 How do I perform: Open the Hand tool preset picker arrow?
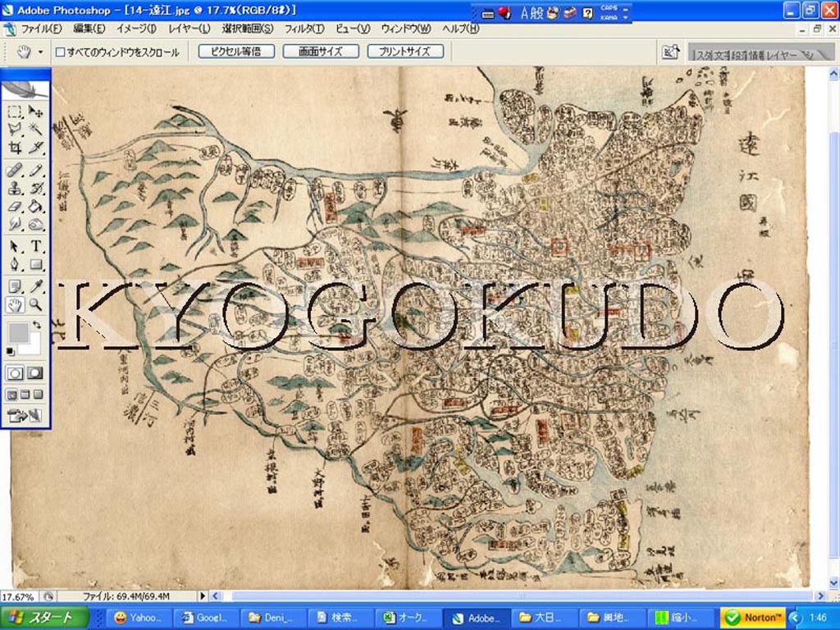tap(41, 52)
